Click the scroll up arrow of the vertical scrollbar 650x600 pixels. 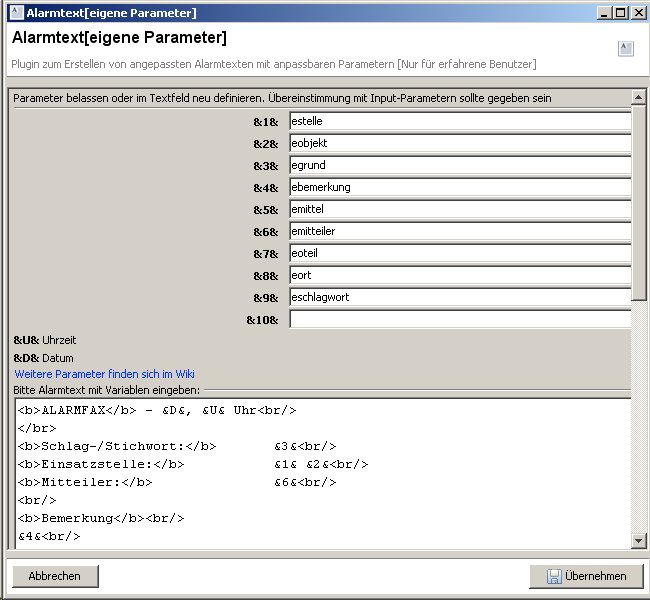(639, 98)
